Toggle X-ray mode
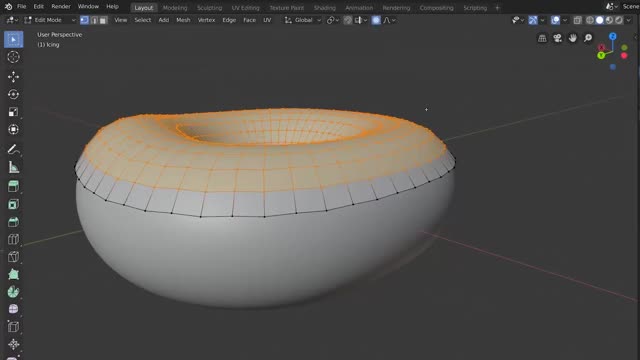The height and width of the screenshot is (360, 640). pos(577,20)
